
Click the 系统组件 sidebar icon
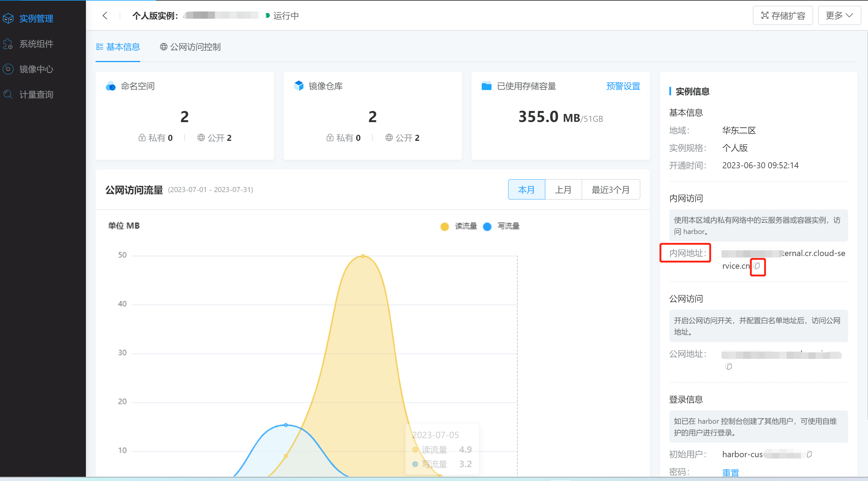[8, 44]
